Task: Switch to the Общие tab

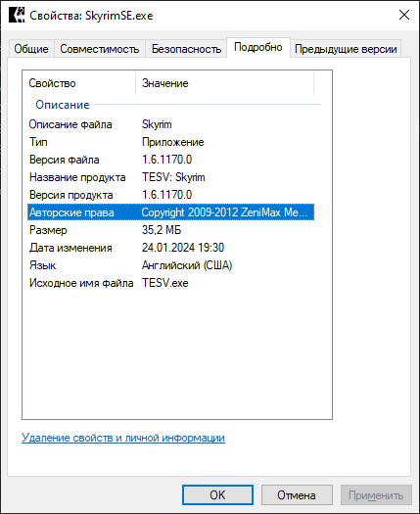Action: [31, 49]
